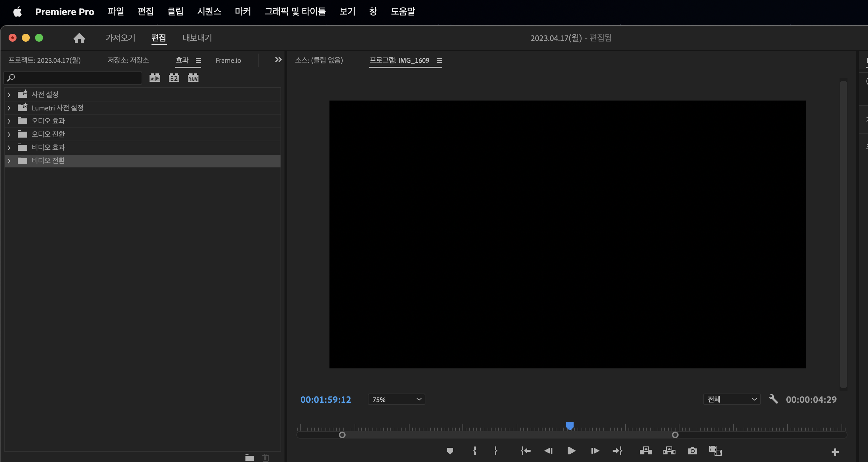Click left handle of zoom scroll bar
The width and height of the screenshot is (868, 462).
click(342, 435)
